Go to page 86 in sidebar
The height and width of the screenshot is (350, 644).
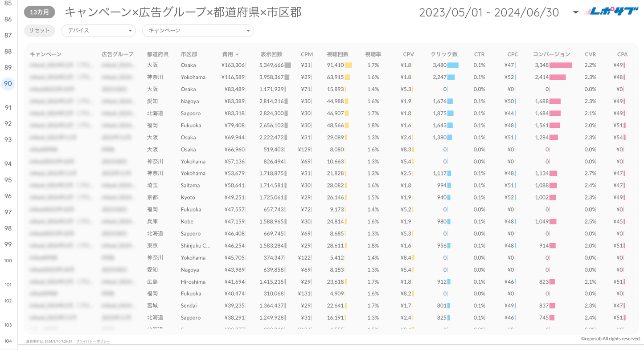pos(8,19)
